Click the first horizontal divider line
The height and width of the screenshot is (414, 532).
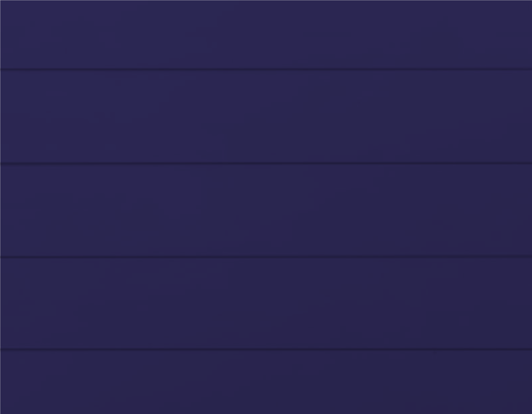[x=266, y=69]
